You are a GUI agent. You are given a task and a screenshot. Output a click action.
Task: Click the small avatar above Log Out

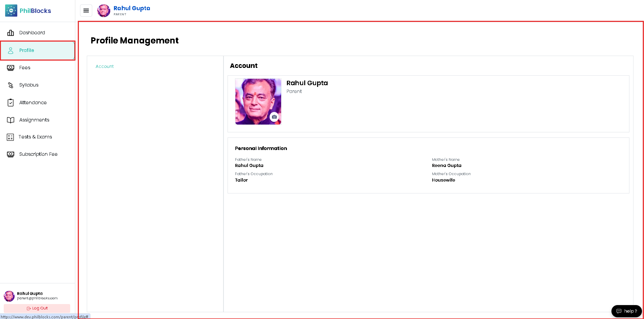9,296
